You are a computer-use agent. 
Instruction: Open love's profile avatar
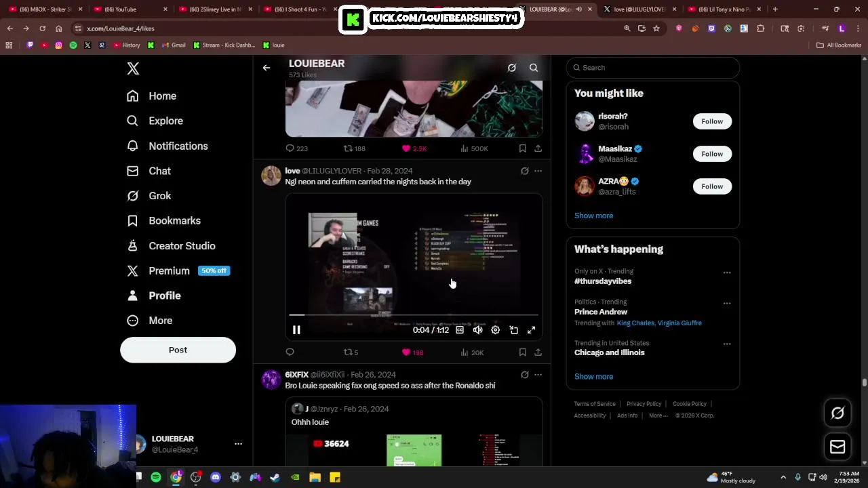point(271,176)
